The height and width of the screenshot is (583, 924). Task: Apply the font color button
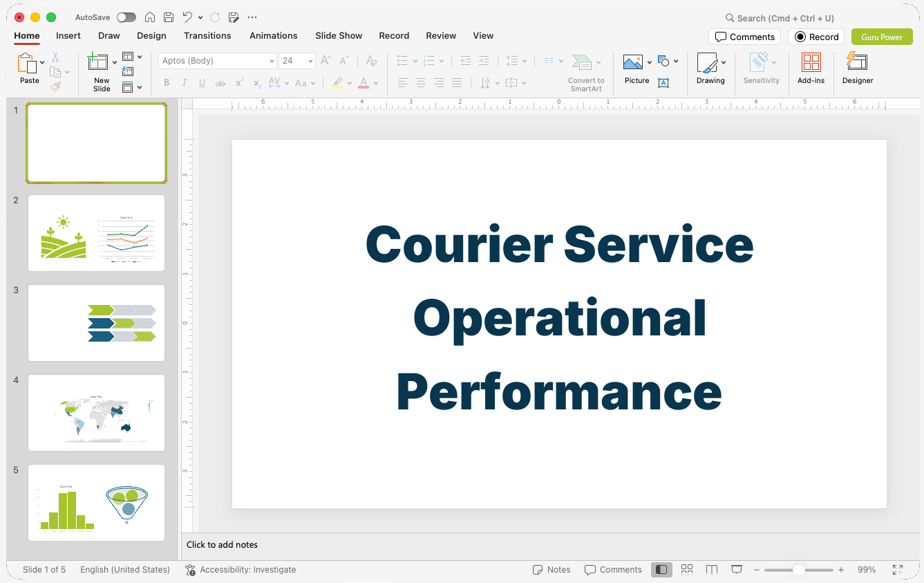[364, 83]
